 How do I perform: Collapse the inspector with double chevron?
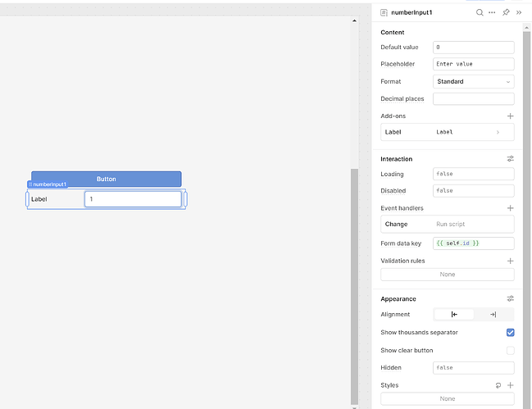pyautogui.click(x=519, y=12)
